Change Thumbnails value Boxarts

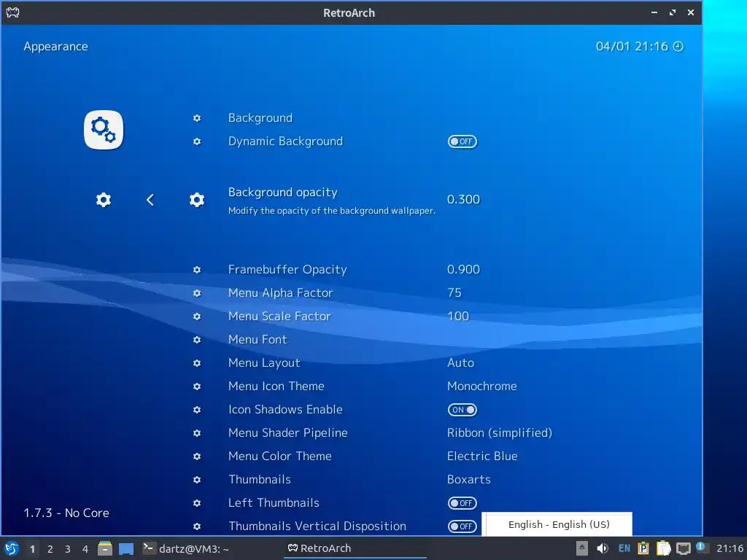(469, 480)
